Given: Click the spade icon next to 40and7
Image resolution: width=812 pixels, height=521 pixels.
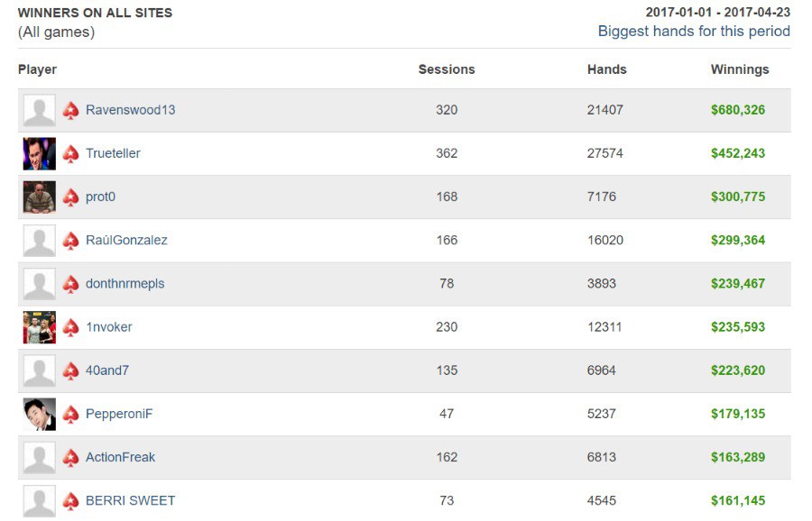Looking at the screenshot, I should tap(70, 370).
